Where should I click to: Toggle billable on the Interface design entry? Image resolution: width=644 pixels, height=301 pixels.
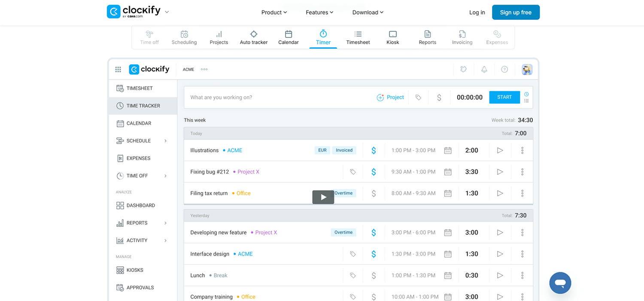pyautogui.click(x=374, y=254)
